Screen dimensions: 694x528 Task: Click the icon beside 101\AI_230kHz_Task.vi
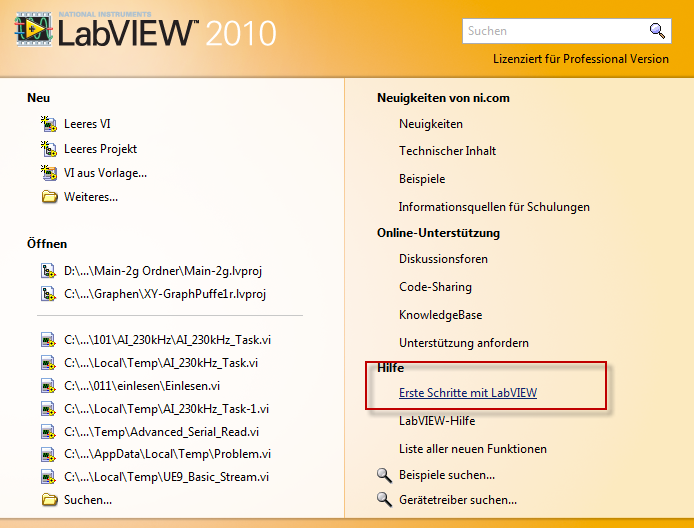48,340
